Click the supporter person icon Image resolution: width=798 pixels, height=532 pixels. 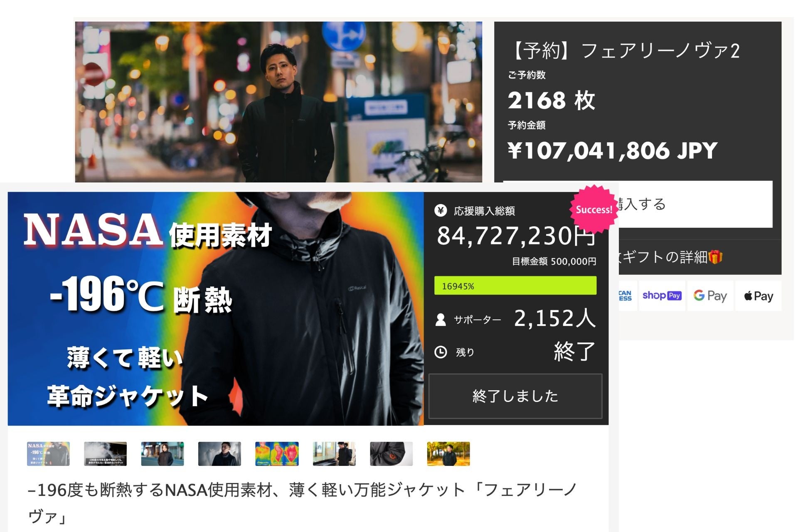pyautogui.click(x=441, y=320)
